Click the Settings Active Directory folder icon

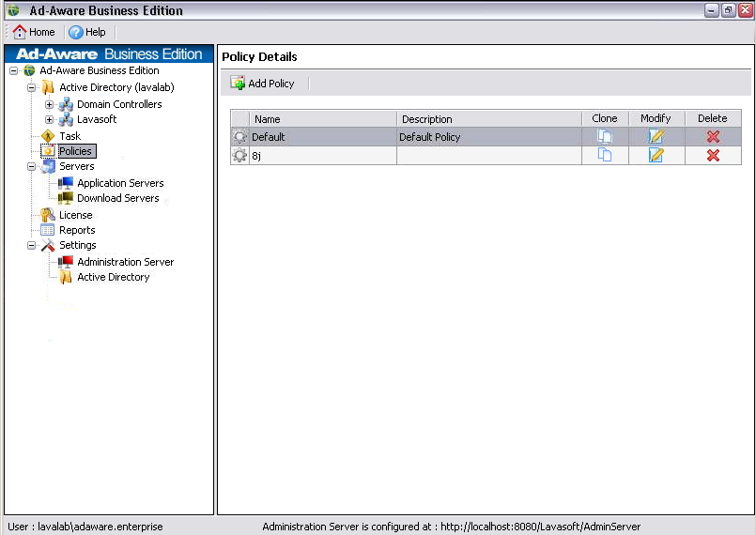66,277
